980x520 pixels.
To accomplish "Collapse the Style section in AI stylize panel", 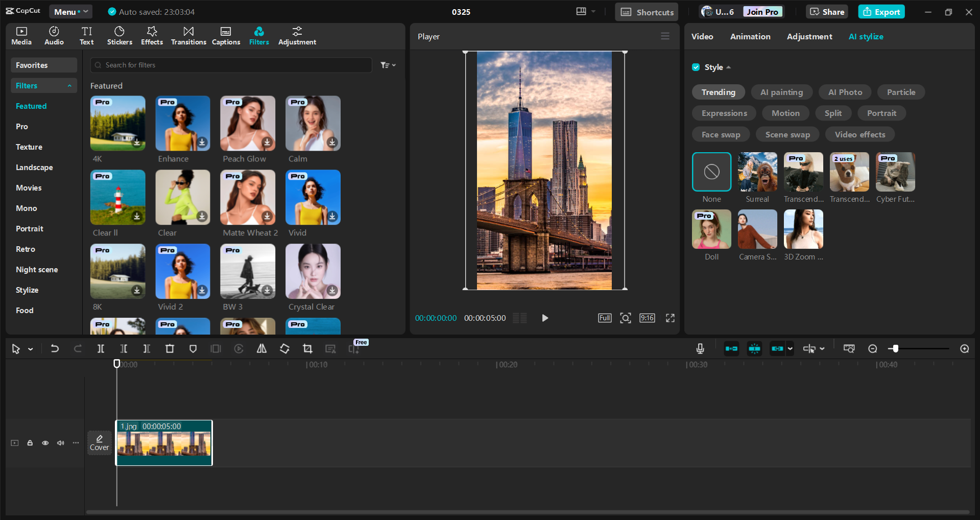I will tap(729, 67).
